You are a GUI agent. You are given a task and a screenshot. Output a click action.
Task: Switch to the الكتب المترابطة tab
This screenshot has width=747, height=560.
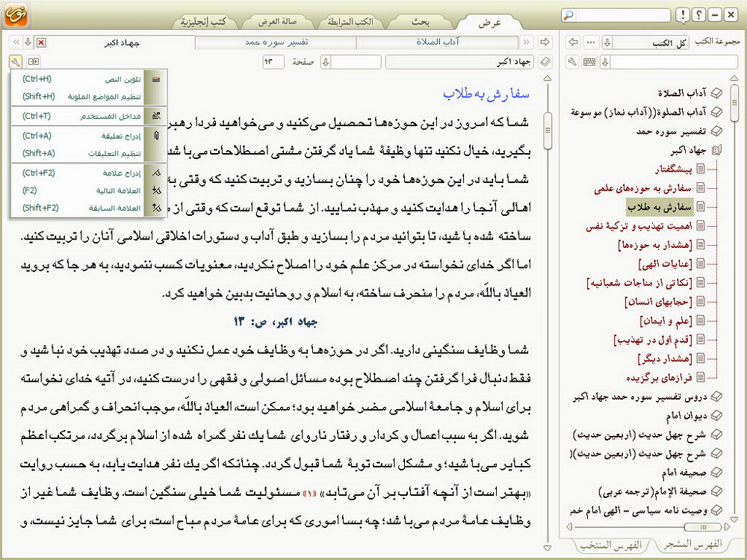pos(350,22)
